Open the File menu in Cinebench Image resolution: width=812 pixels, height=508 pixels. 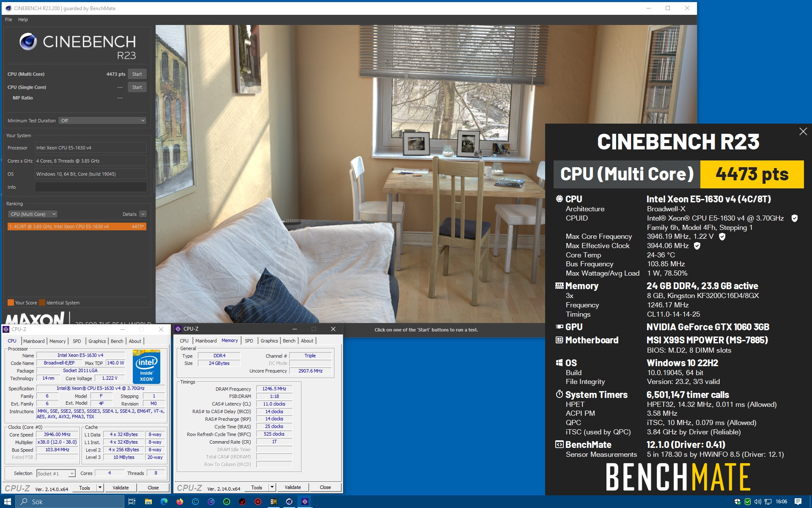point(8,19)
